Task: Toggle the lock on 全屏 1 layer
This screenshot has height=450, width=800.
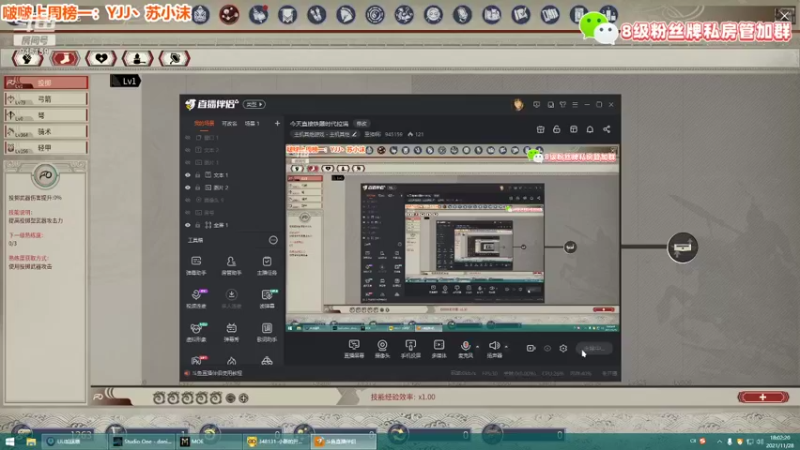Action: pos(198,225)
